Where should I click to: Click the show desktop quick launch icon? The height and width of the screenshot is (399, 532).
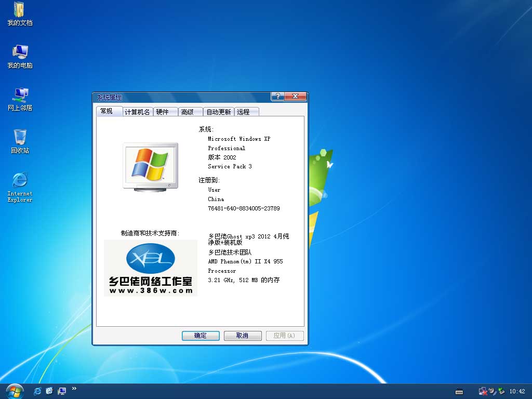click(62, 391)
